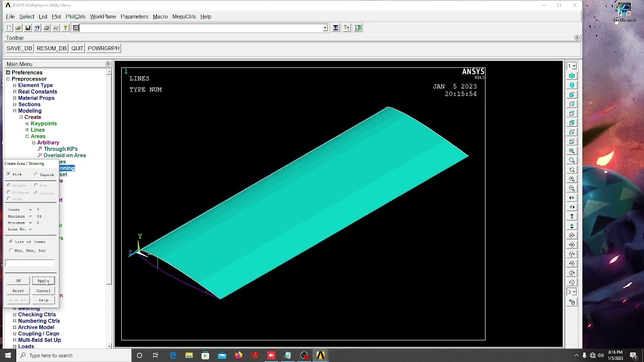This screenshot has width=644, height=362.
Task: Expand the Keypoints node under Create
Action: [27, 124]
